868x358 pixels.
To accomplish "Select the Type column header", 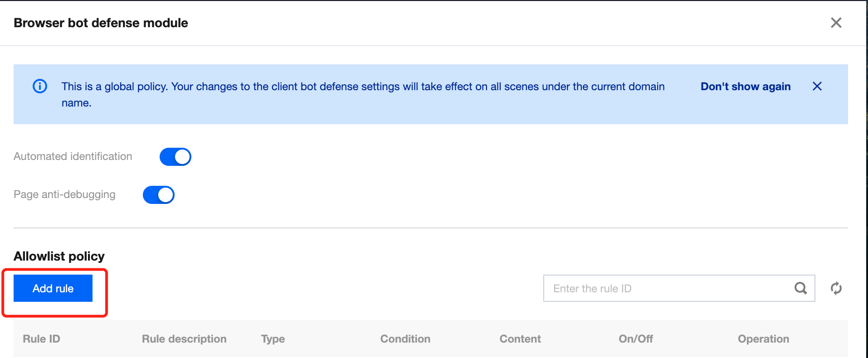I will pos(273,339).
